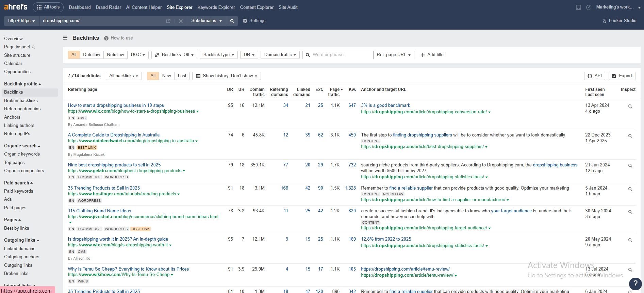Clear the URL field with the X icon

point(181,21)
